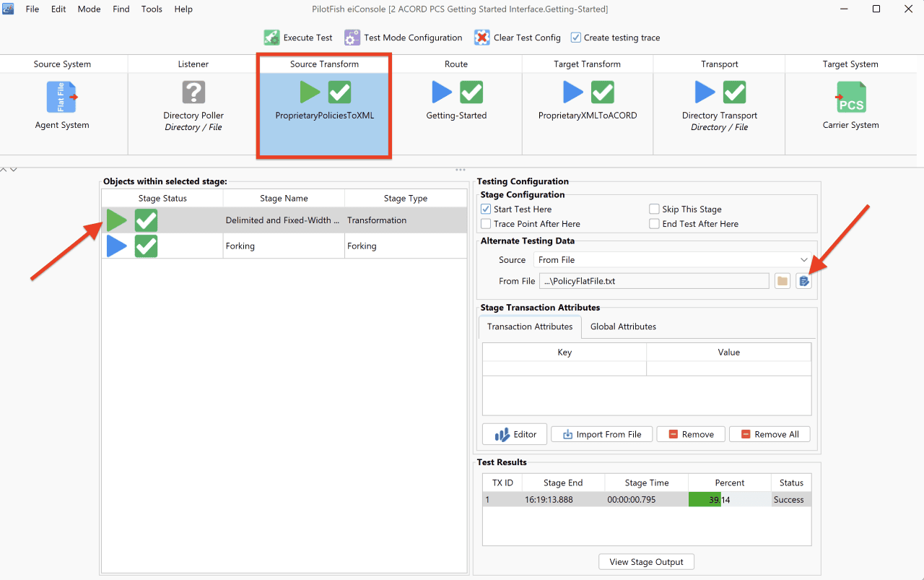Collapse the top stage panel using up chevron
The image size is (924, 580).
pos(4,170)
